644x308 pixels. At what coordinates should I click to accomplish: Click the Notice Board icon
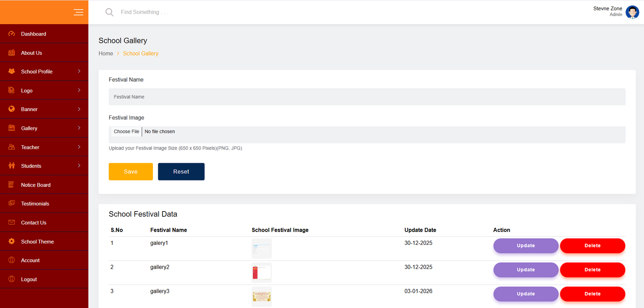[x=12, y=185]
